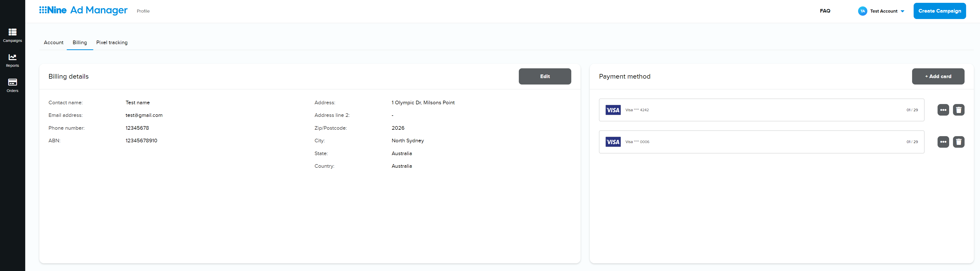The width and height of the screenshot is (980, 271).
Task: Click the 01 / 29 expiry of Visa 4242
Action: tap(912, 110)
